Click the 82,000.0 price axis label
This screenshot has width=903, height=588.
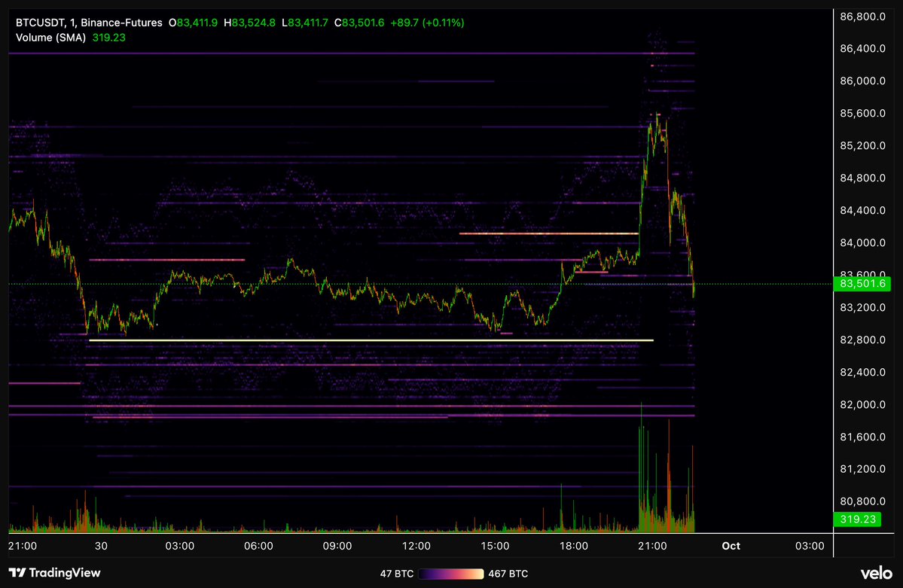tap(862, 404)
